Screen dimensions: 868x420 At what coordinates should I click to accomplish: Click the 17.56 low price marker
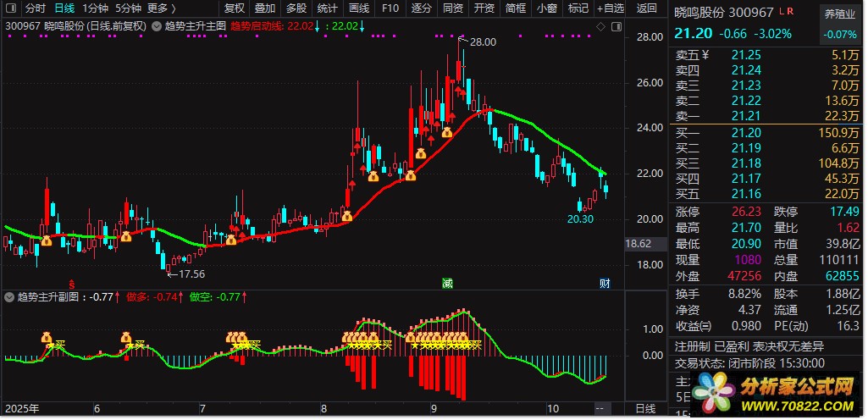pos(192,274)
